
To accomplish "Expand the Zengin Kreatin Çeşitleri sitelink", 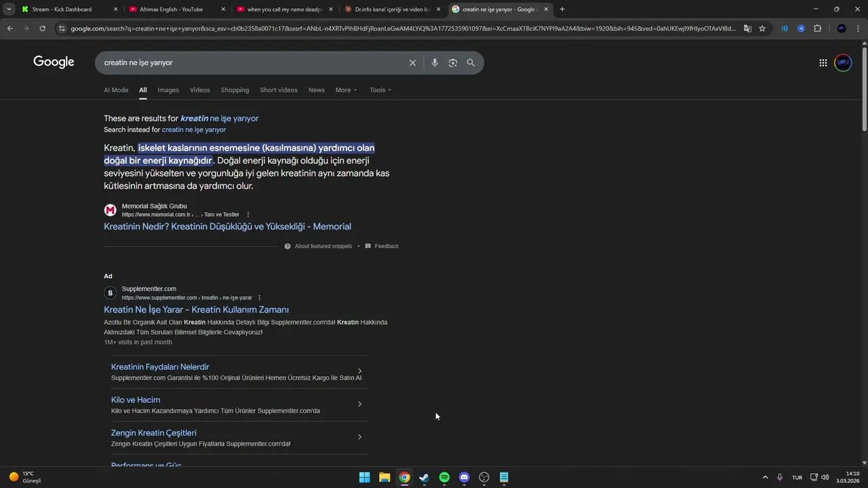I will (x=359, y=437).
